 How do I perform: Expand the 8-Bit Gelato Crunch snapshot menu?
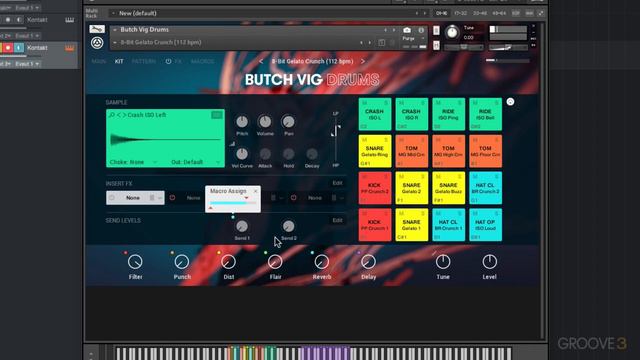[115, 42]
